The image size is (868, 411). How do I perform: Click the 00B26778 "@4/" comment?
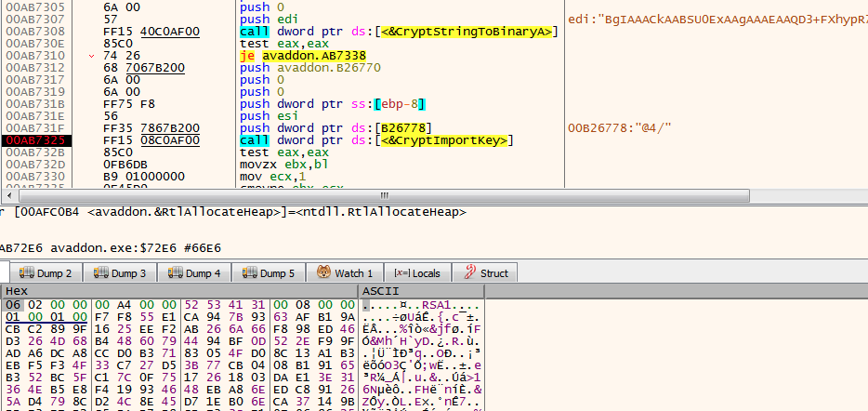pyautogui.click(x=620, y=128)
